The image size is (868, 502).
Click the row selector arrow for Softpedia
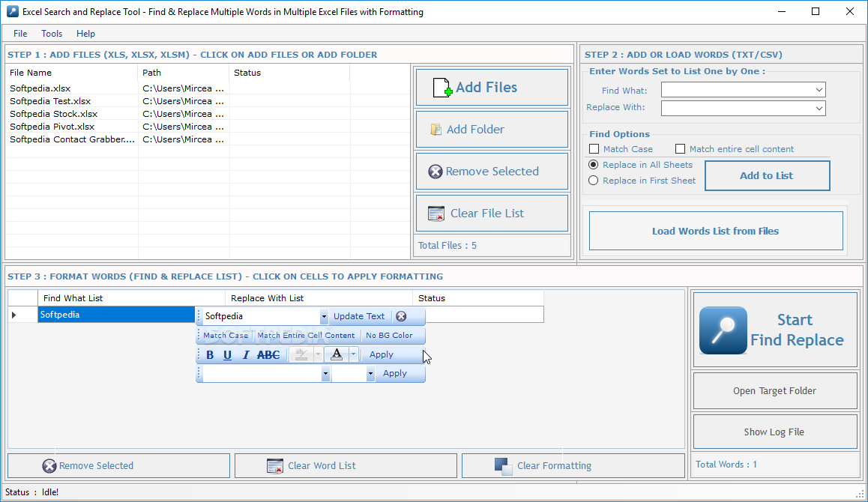tap(14, 315)
